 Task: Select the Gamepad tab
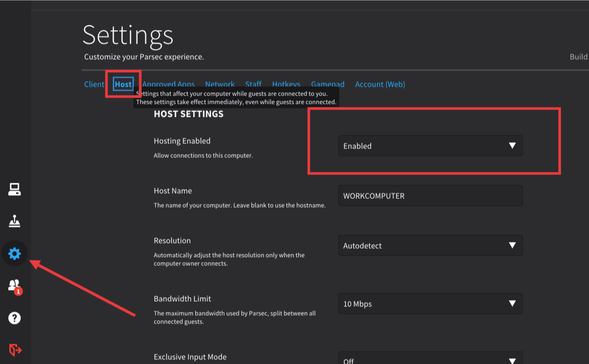pyautogui.click(x=327, y=84)
